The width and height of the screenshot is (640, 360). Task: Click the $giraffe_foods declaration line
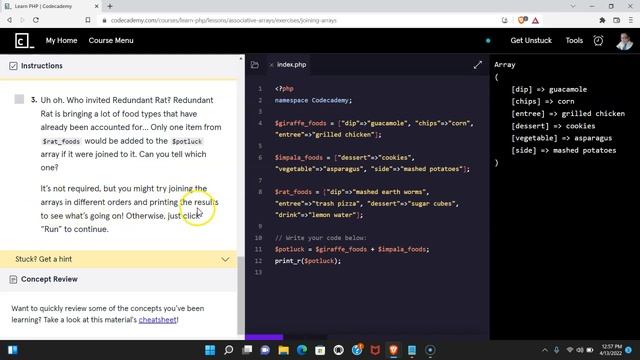[x=374, y=129]
